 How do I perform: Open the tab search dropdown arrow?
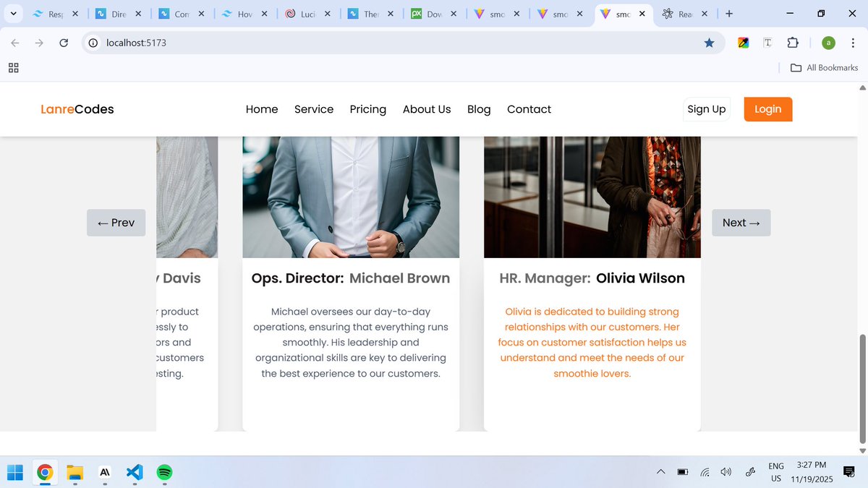click(13, 14)
